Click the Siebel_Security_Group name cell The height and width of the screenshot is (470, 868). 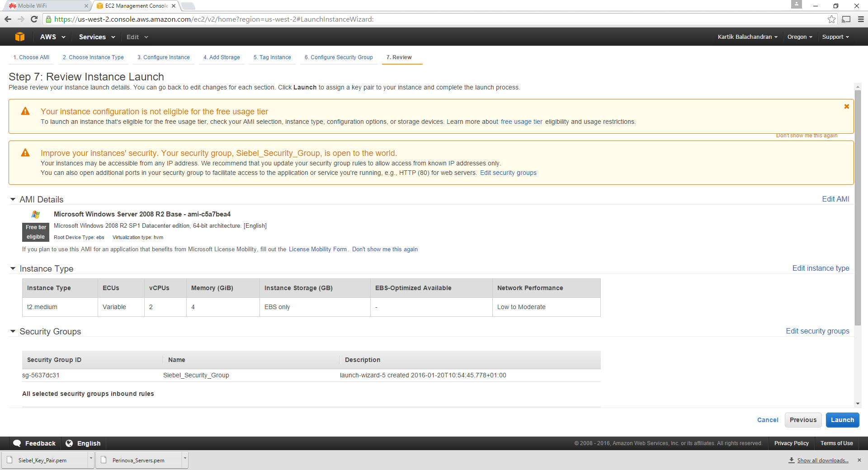point(196,375)
